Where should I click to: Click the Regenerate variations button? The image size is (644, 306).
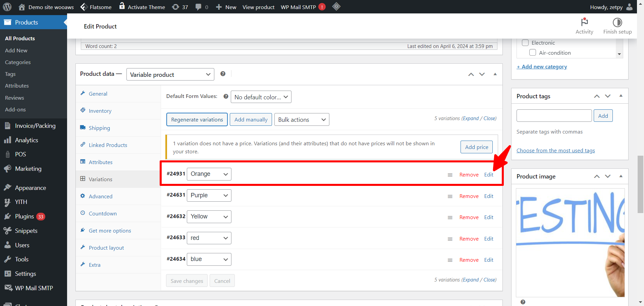[x=197, y=119]
